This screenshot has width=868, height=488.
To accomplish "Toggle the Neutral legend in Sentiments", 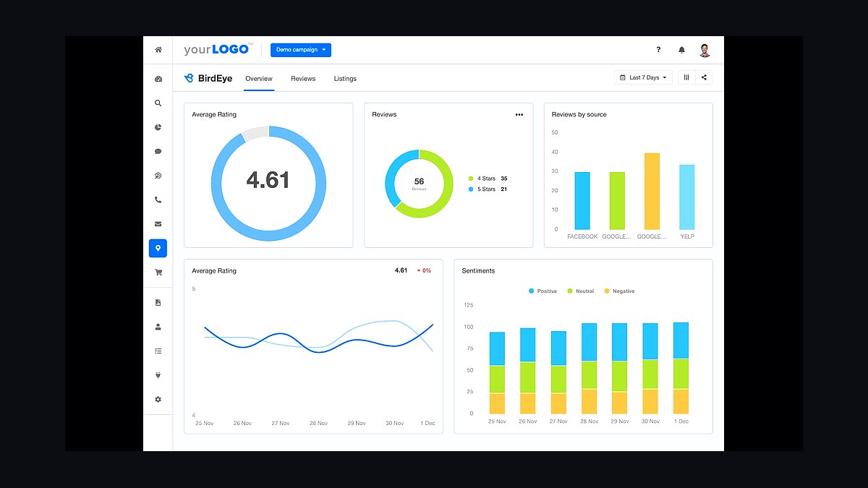I will pos(580,291).
